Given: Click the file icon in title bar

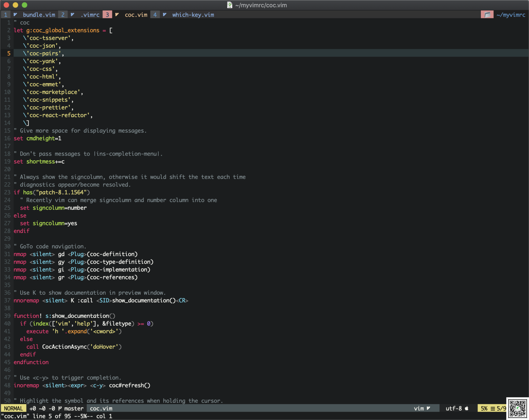Looking at the screenshot, I should 230,5.
